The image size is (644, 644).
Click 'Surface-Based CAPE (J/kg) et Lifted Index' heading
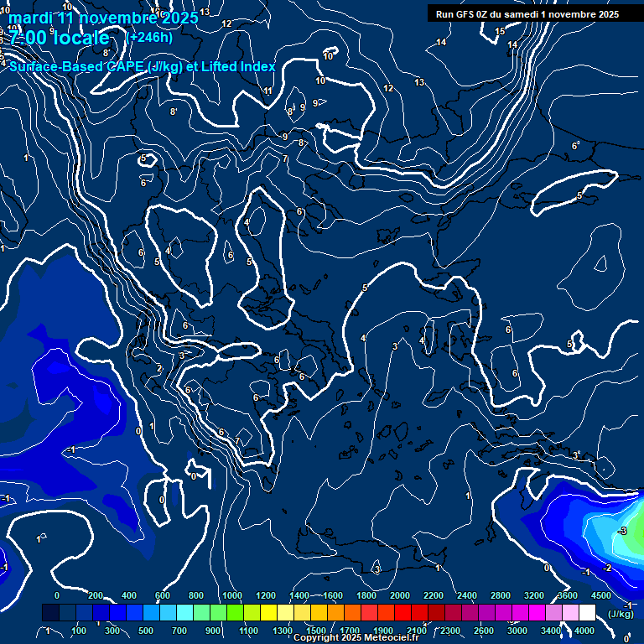[x=142, y=66]
